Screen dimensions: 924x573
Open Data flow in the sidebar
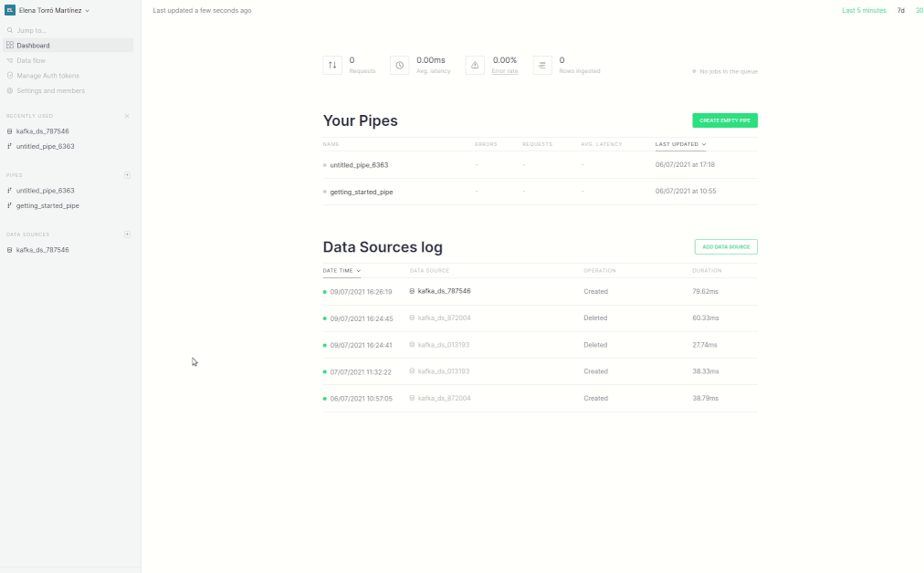coord(31,60)
